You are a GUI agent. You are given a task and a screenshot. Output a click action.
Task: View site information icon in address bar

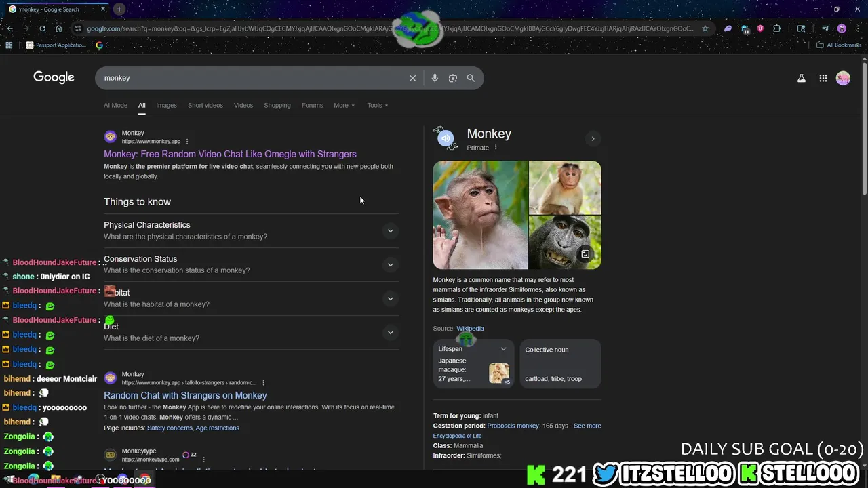[78, 28]
